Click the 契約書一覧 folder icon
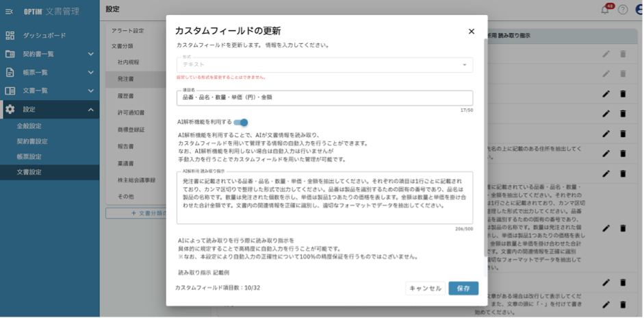Image resolution: width=644 pixels, height=318 pixels. coord(10,53)
